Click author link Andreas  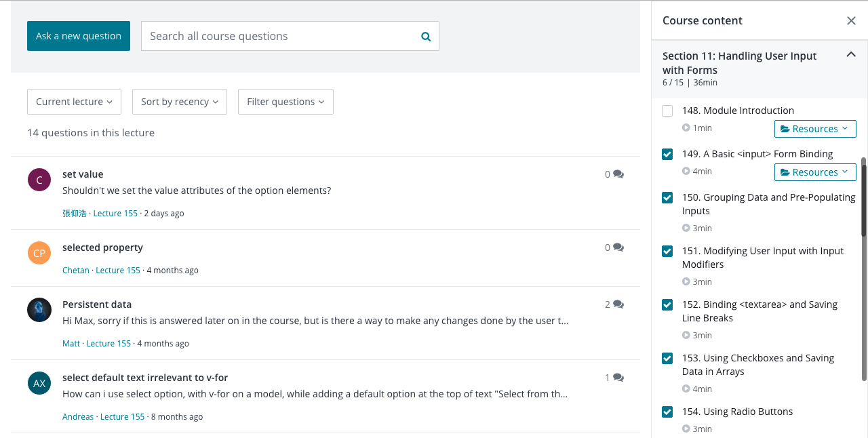(78, 416)
